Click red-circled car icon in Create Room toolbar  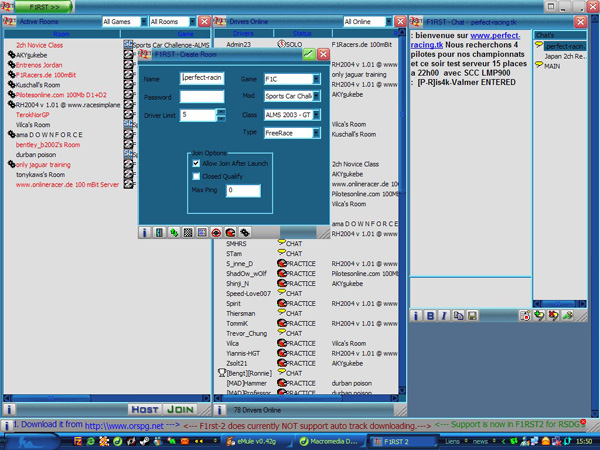pos(216,232)
